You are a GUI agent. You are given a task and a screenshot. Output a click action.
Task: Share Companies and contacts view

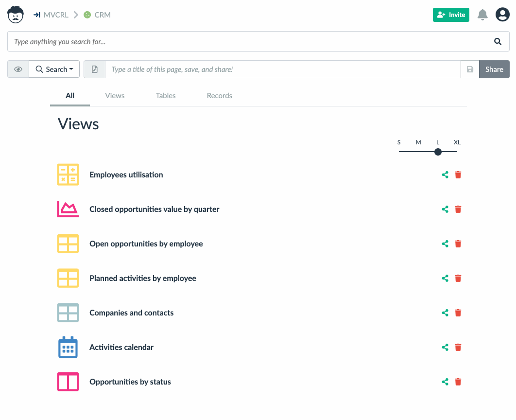pyautogui.click(x=445, y=313)
